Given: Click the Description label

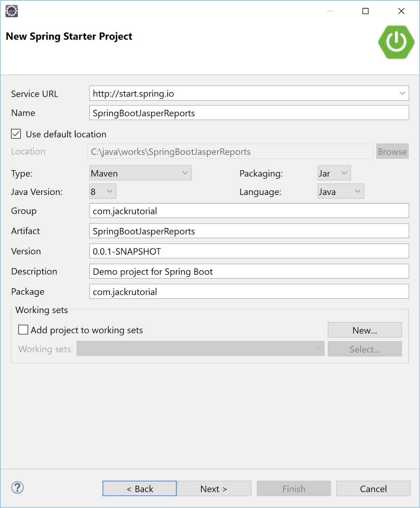Looking at the screenshot, I should (x=34, y=271).
